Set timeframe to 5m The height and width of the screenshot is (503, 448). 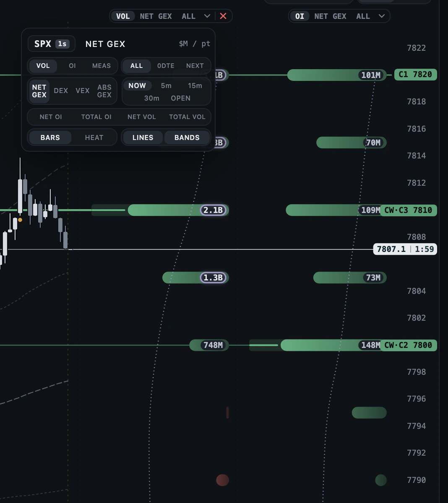coord(166,86)
